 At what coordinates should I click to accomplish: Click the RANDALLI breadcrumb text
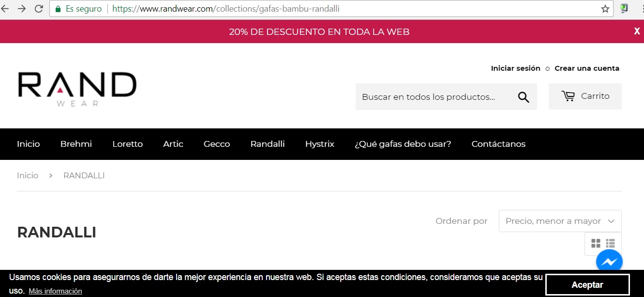point(84,175)
